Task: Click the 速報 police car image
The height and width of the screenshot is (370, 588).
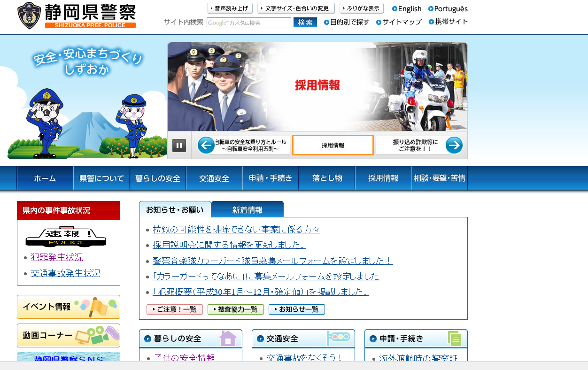Action: point(66,237)
